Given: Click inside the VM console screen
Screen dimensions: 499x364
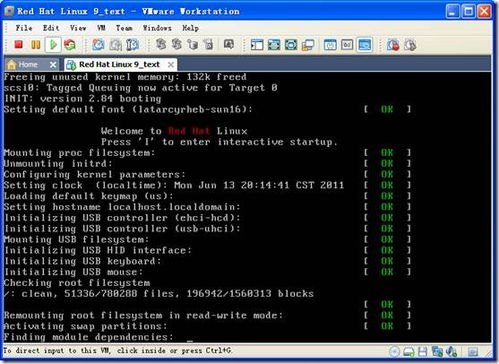Looking at the screenshot, I should click(x=247, y=207).
